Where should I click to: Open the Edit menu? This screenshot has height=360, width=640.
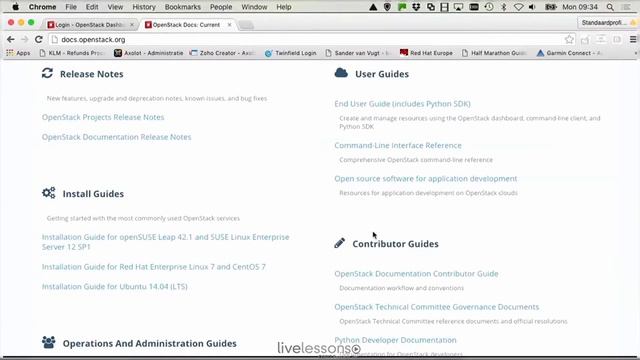point(92,7)
